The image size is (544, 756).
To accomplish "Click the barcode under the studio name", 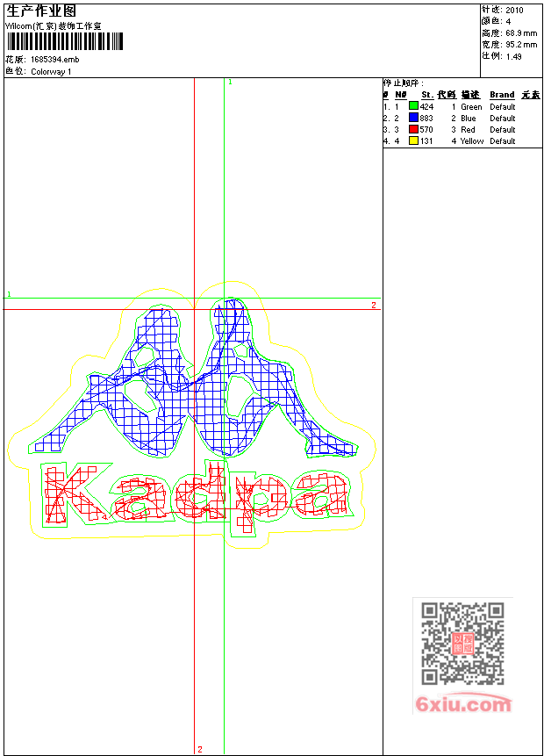I will (x=65, y=41).
